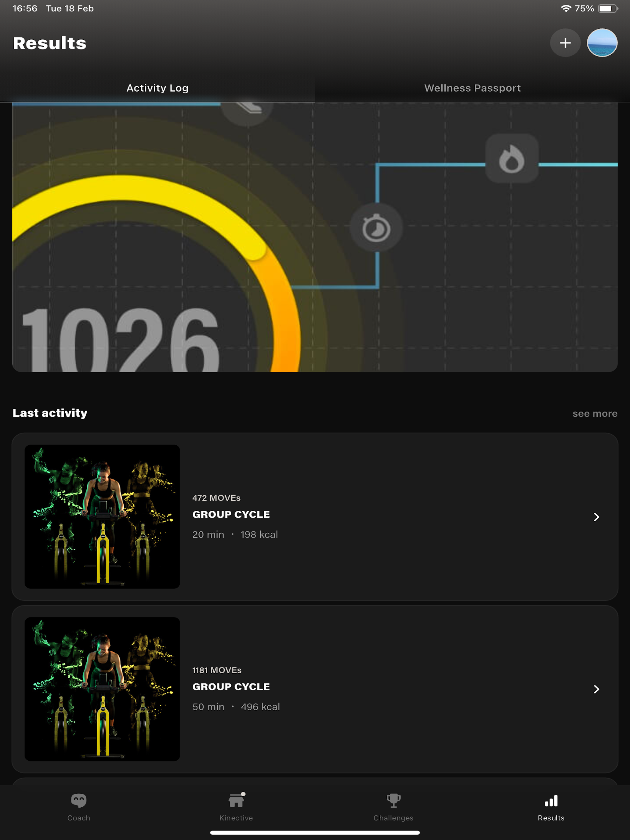Select the stopwatch duration icon
Screen dimensions: 630x840
coord(376,228)
